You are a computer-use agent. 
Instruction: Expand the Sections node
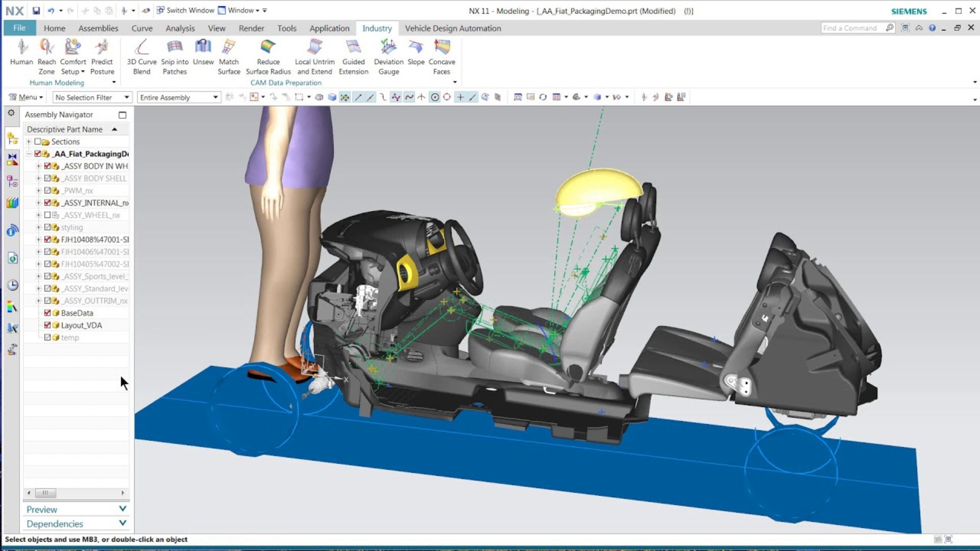tap(29, 142)
